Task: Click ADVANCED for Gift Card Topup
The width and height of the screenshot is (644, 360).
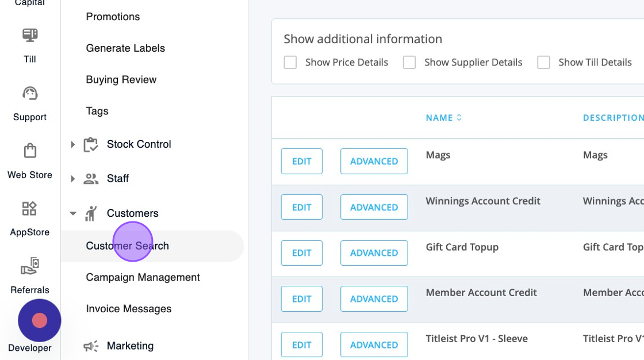Action: point(374,252)
